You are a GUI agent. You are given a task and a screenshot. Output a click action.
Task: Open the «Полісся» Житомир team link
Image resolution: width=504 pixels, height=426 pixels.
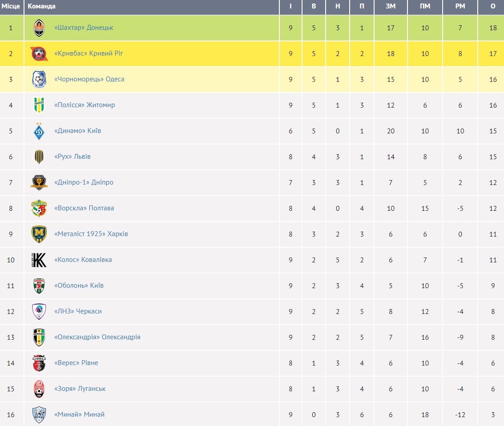click(x=85, y=105)
